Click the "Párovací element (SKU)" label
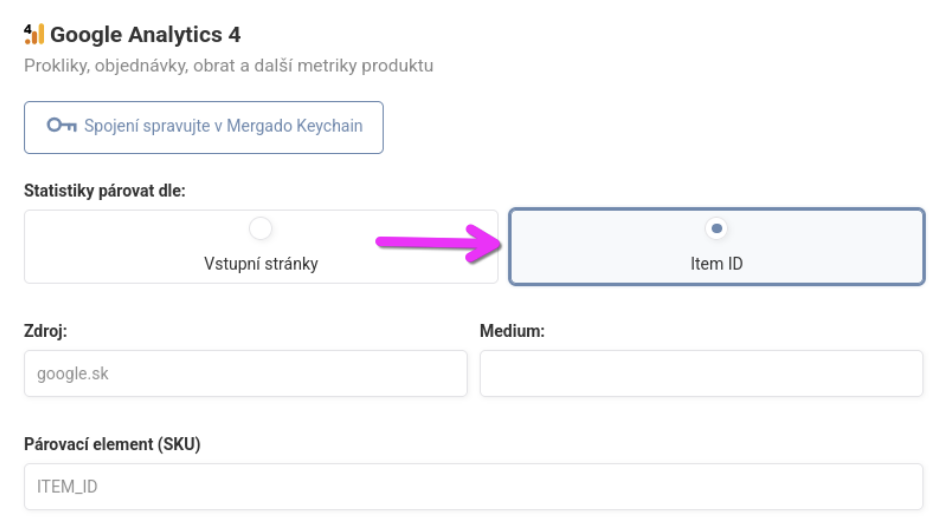Screen dimensions: 942x526 pyautogui.click(x=112, y=445)
